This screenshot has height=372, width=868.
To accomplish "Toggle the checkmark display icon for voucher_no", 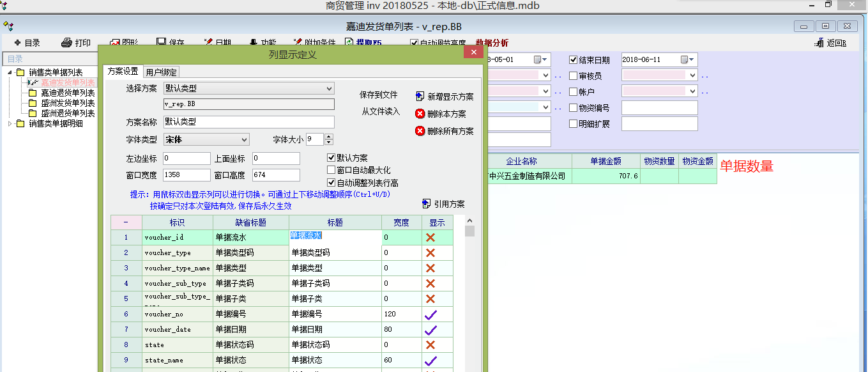I will [430, 314].
